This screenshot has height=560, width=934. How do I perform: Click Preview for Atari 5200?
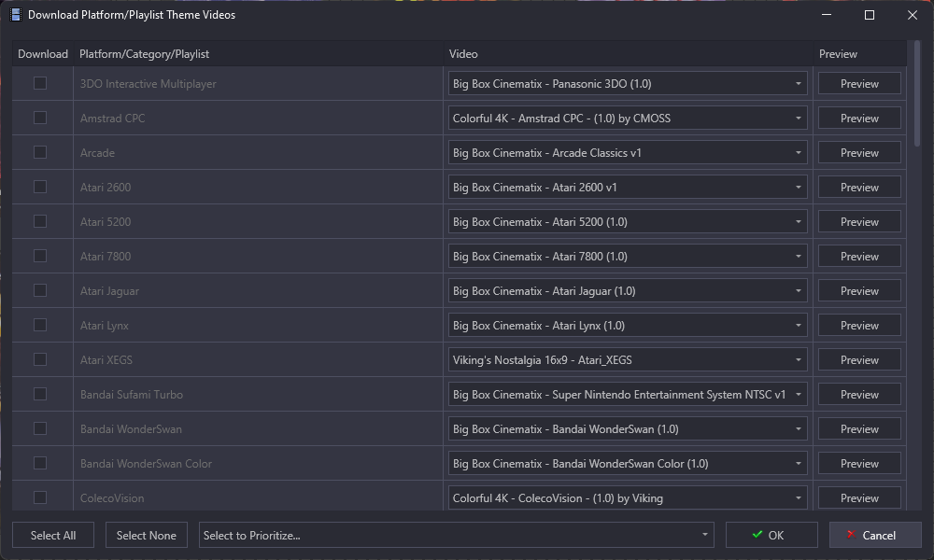pos(859,221)
